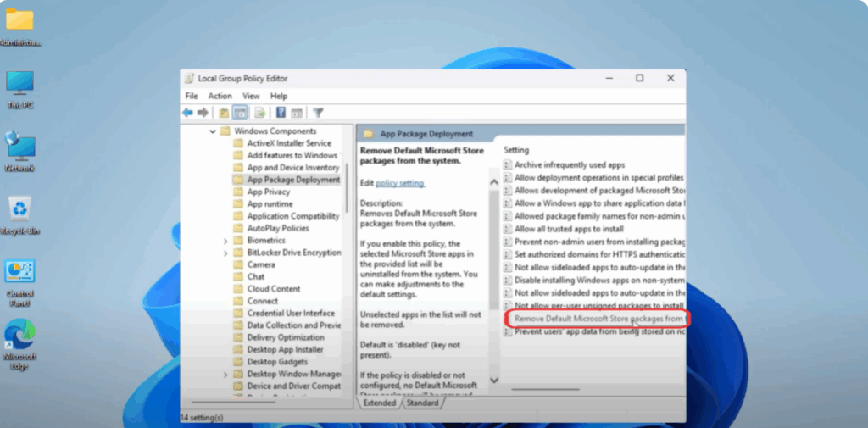Click the 'policy setting' edit link
Screen dimensions: 868x428
click(400, 183)
